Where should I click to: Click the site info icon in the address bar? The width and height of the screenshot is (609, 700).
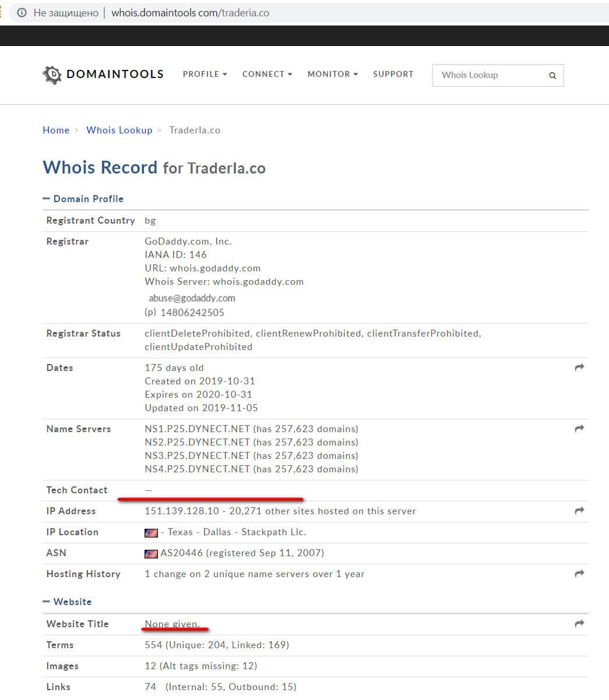pyautogui.click(x=22, y=12)
